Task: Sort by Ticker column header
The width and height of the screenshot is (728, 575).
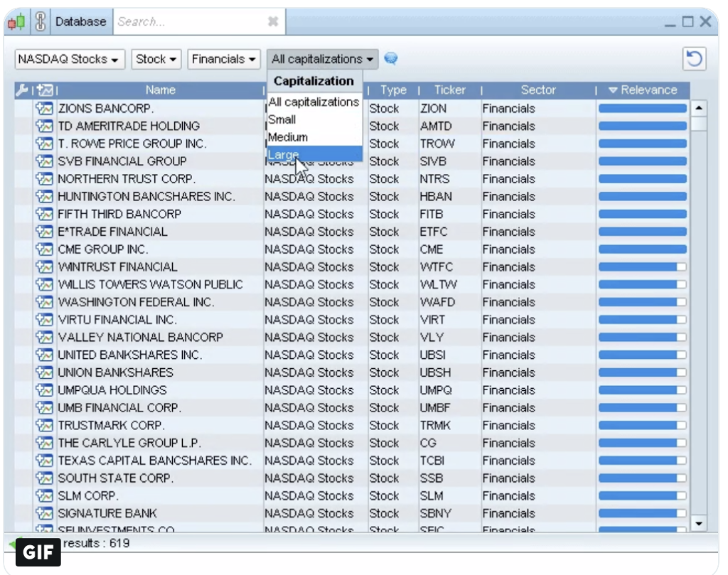Action: click(449, 90)
